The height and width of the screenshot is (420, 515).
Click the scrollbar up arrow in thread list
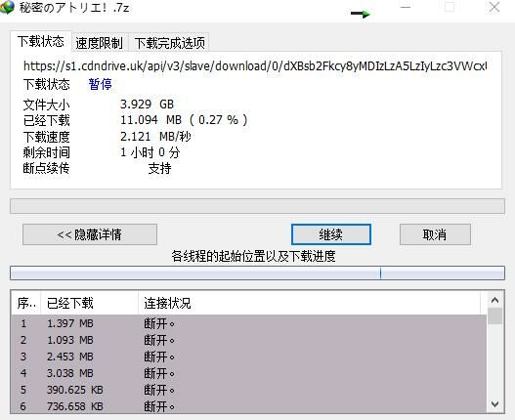coord(494,300)
